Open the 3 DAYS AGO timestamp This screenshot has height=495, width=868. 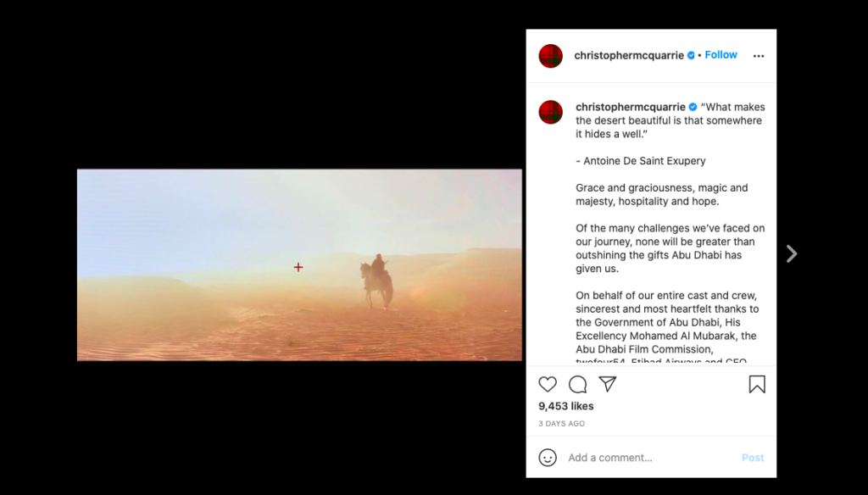click(561, 424)
